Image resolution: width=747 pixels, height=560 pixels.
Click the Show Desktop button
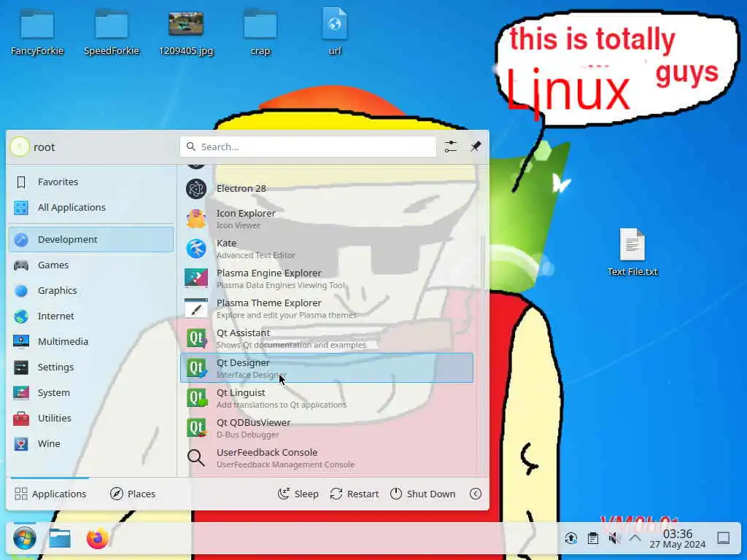724,539
